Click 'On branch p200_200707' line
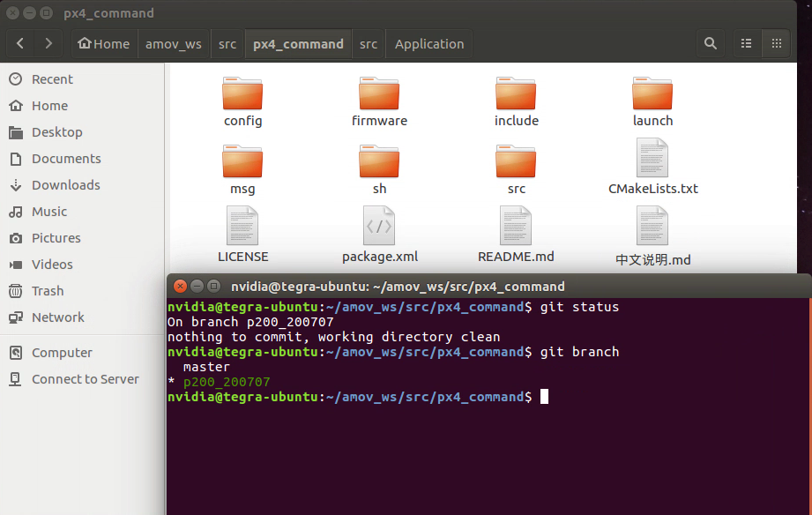 click(250, 322)
